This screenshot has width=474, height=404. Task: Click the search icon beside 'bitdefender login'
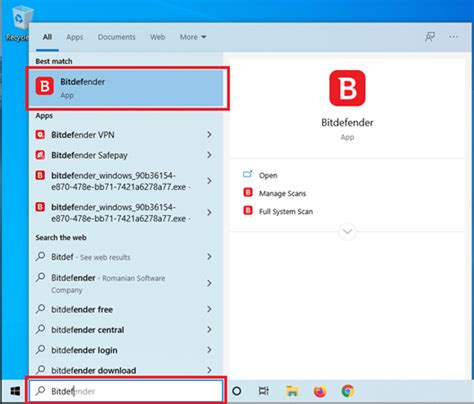41,349
